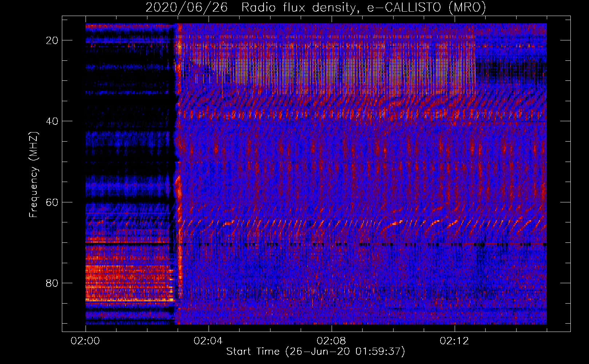Click the '02:08' time tick label
The image size is (589, 364).
pyautogui.click(x=331, y=341)
